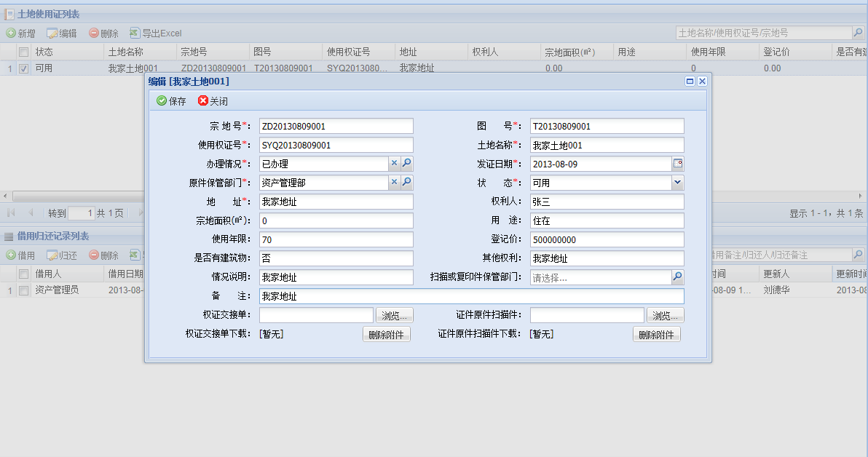Click 借用 in the borrow records toolbar

(x=20, y=255)
